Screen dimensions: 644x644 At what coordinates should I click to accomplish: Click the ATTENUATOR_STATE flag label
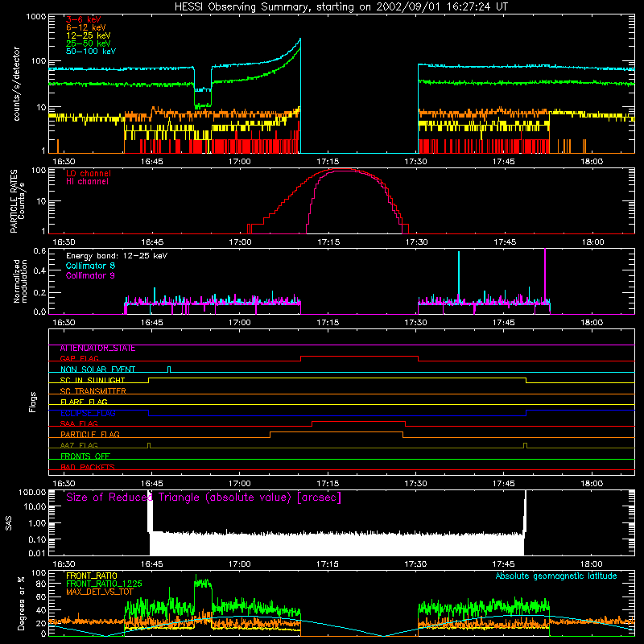point(97,349)
